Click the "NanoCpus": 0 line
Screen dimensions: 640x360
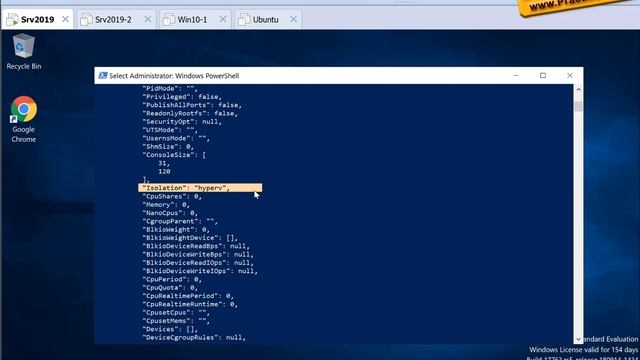[x=170, y=213]
